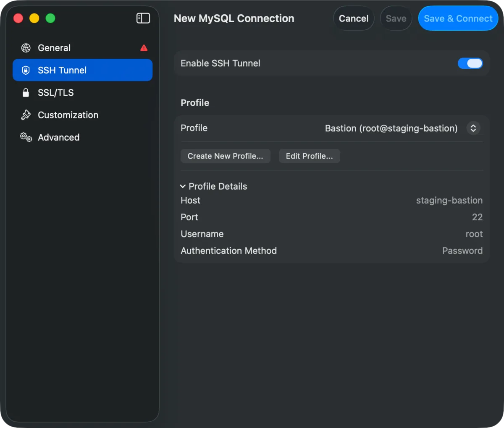Image resolution: width=504 pixels, height=428 pixels.
Task: Click the red warning triangle beside General
Action: click(144, 48)
